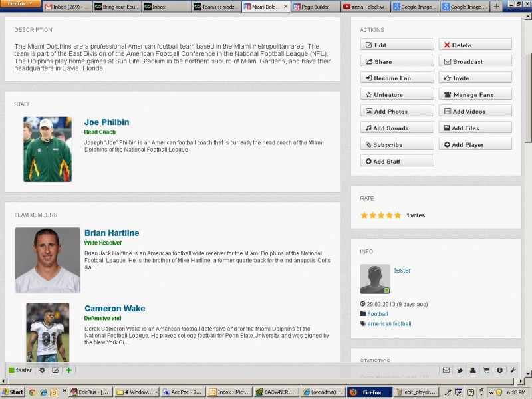532x399 pixels.
Task: Click the Broadcast action button
Action: pyautogui.click(x=475, y=61)
